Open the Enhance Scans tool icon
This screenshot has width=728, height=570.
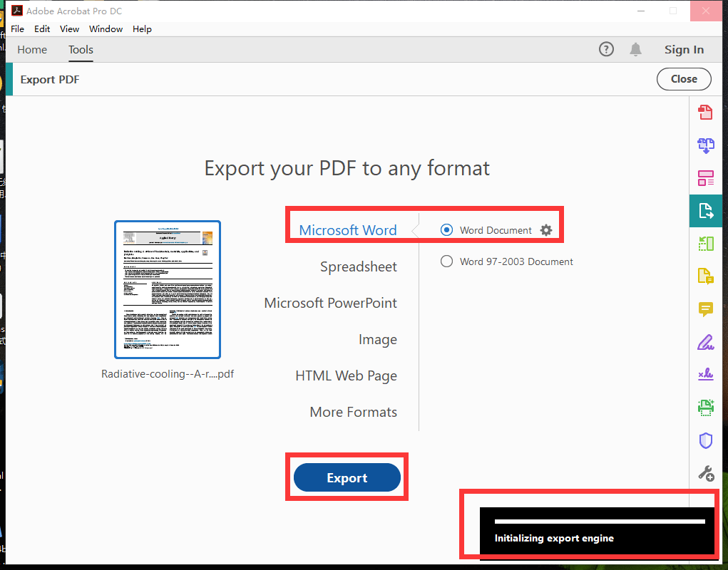tap(705, 408)
